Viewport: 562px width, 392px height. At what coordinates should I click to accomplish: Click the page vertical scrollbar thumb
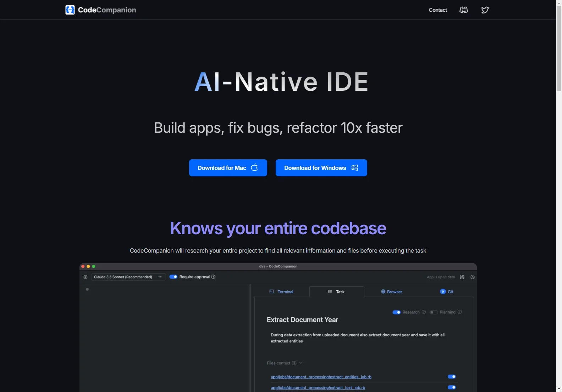coord(559,49)
